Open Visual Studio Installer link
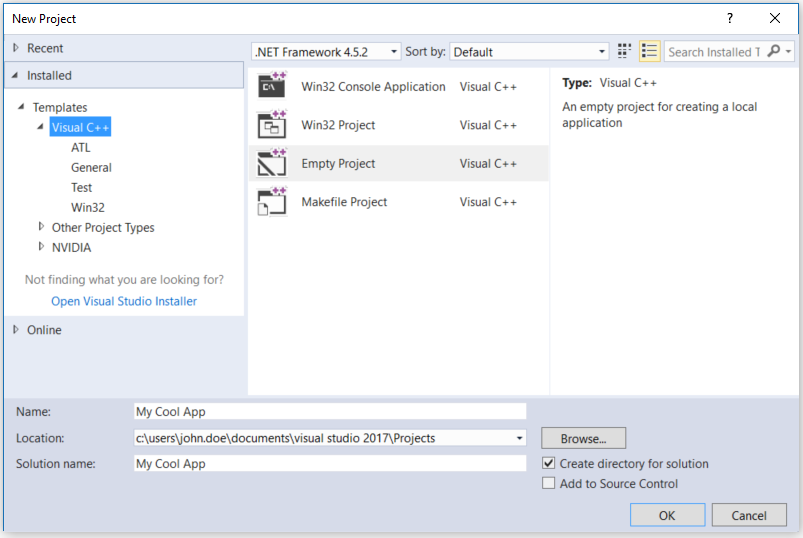803x538 pixels. pos(124,301)
